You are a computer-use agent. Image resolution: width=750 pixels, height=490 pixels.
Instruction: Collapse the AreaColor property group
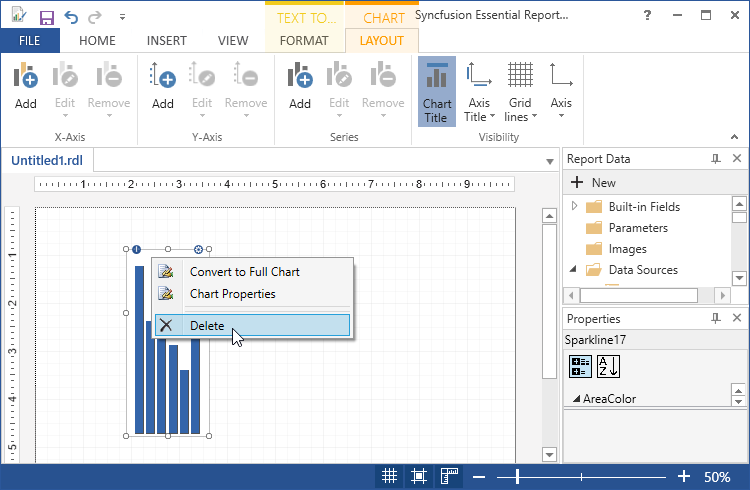click(x=576, y=399)
